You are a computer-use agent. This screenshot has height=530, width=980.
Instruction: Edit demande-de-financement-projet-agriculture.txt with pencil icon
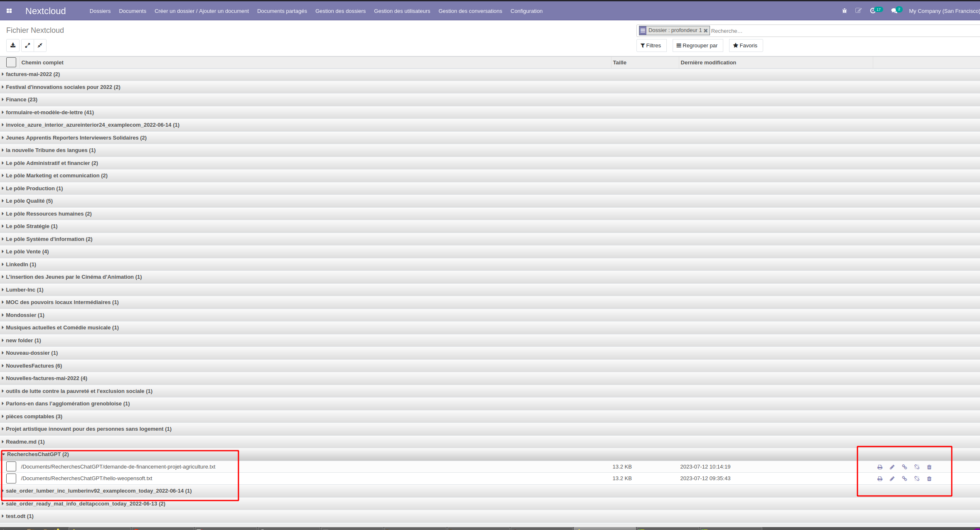(892, 467)
